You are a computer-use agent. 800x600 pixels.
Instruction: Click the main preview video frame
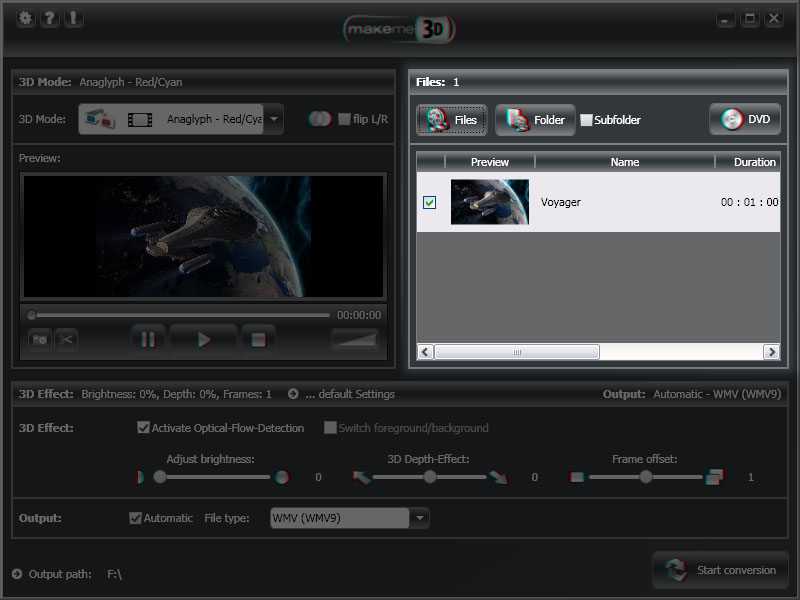click(204, 236)
